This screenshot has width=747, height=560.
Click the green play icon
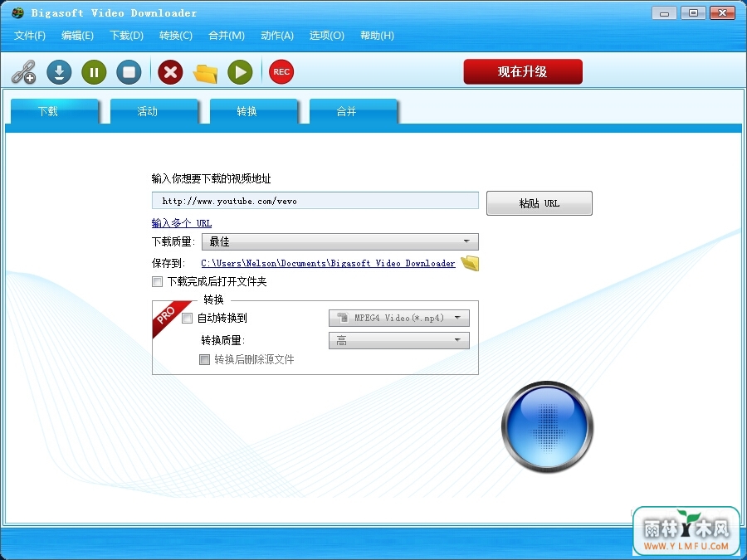240,72
